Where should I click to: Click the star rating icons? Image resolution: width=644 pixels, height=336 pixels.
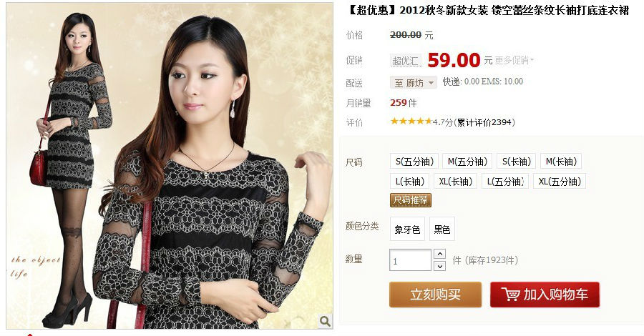pos(411,122)
